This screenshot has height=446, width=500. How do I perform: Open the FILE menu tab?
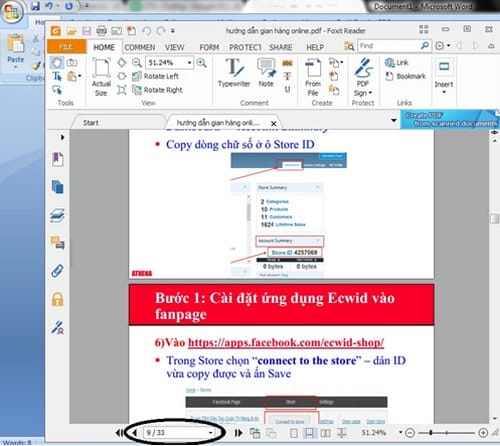[67, 47]
